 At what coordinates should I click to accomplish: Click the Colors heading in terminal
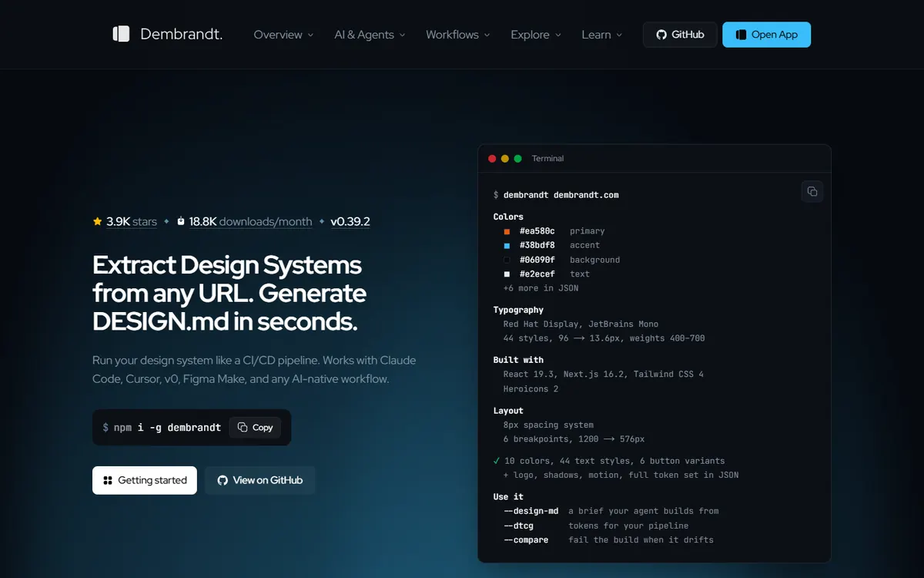[x=508, y=217]
